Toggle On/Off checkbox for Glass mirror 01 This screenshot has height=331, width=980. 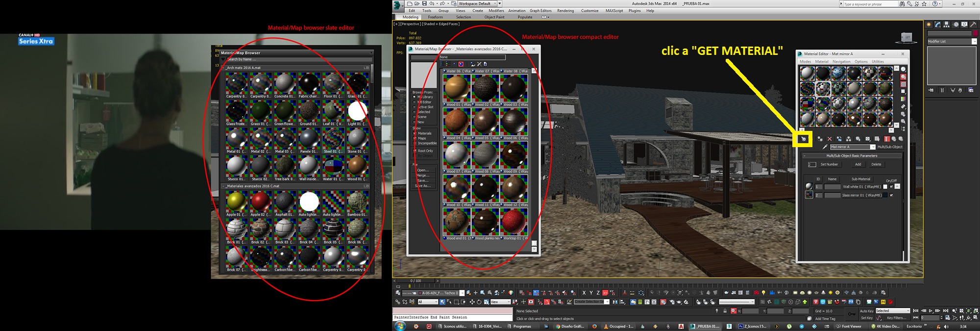point(891,195)
